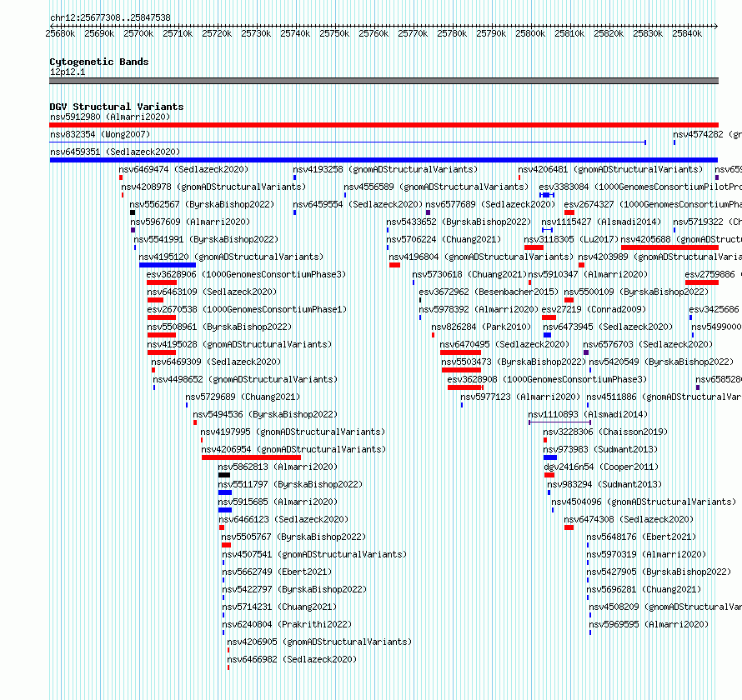Open nsv4206954 (gnomADStructuralVariants) label
Screen dimensions: 742x700
click(x=293, y=449)
